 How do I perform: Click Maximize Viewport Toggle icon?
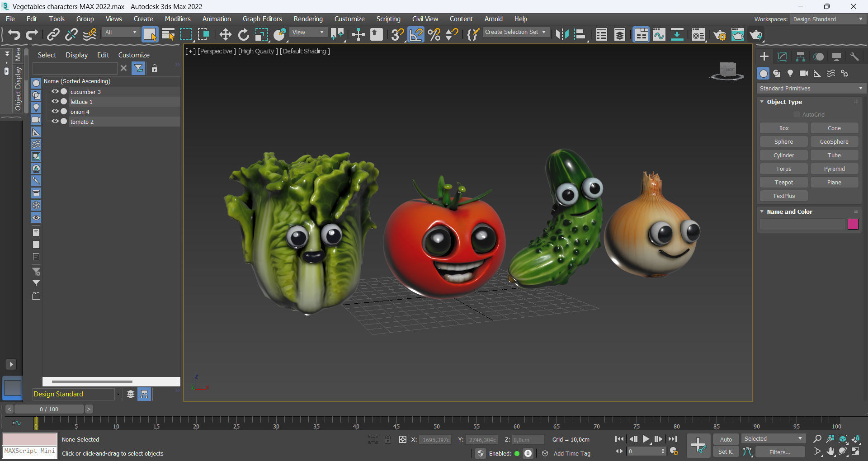click(x=856, y=452)
